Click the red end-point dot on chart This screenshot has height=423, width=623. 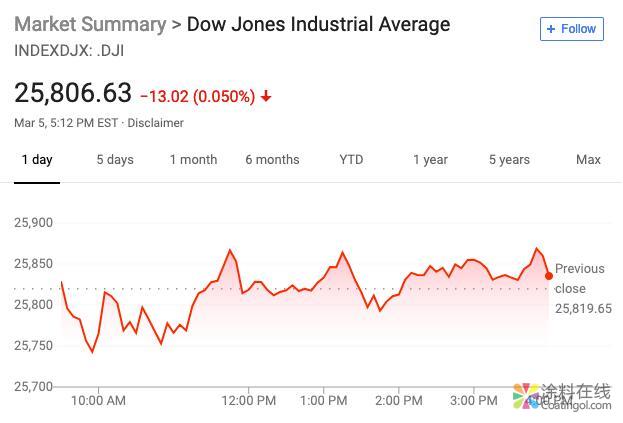[549, 276]
